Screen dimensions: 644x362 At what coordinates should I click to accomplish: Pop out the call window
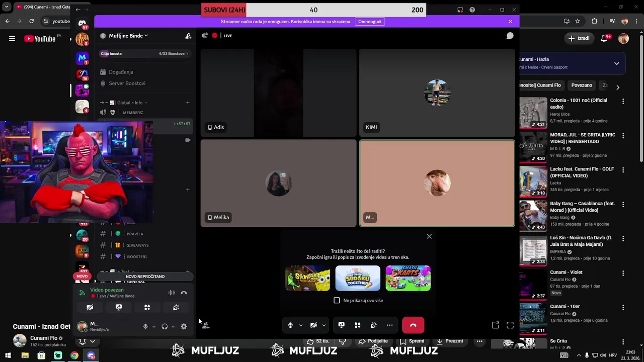click(496, 325)
